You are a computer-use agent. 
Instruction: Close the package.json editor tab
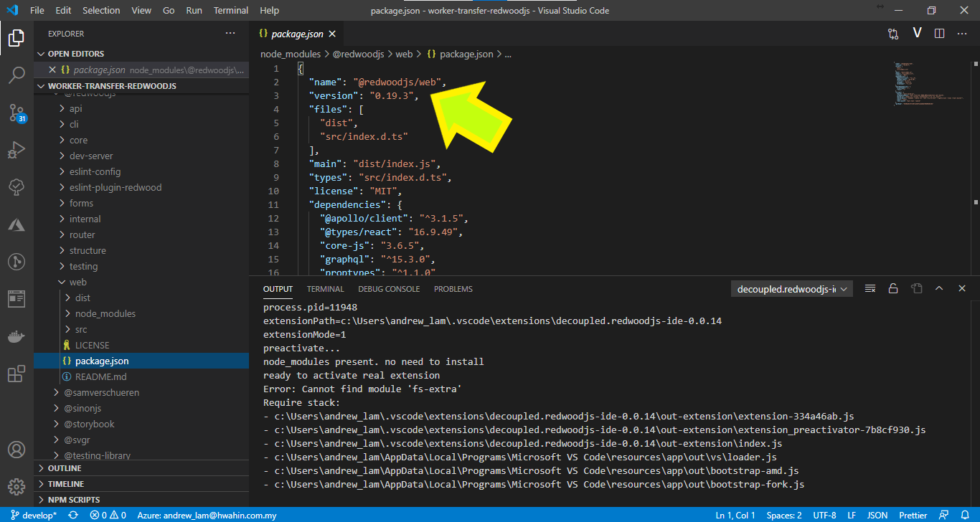click(x=332, y=34)
